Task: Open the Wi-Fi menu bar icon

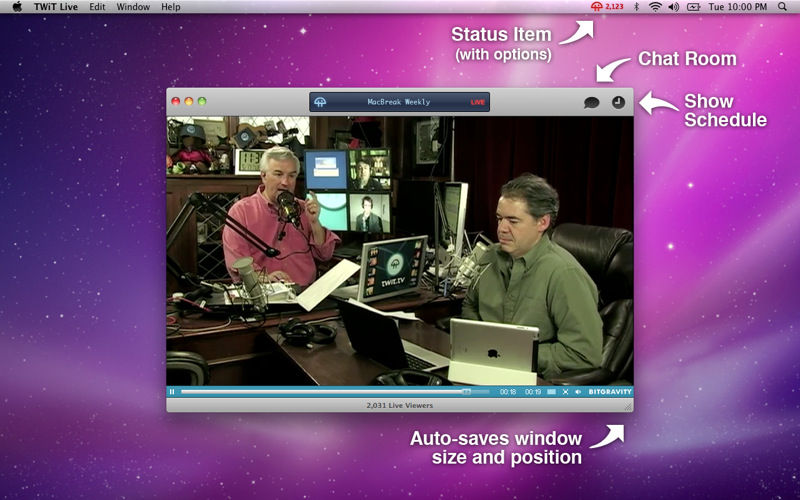Action: pyautogui.click(x=655, y=7)
